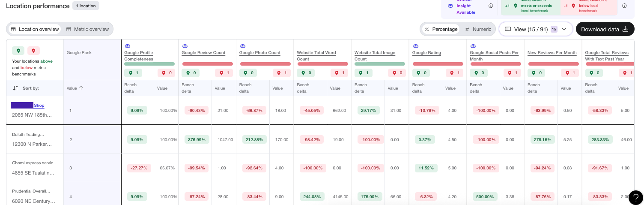Click the insight robot icon above Google Social Posts
Screen dimensions: 644x205
click(x=473, y=46)
